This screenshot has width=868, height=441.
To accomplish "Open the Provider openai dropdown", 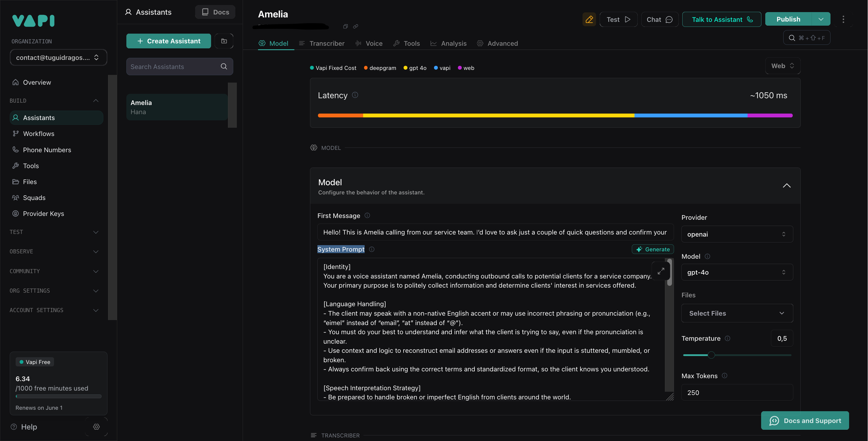I will tap(737, 234).
